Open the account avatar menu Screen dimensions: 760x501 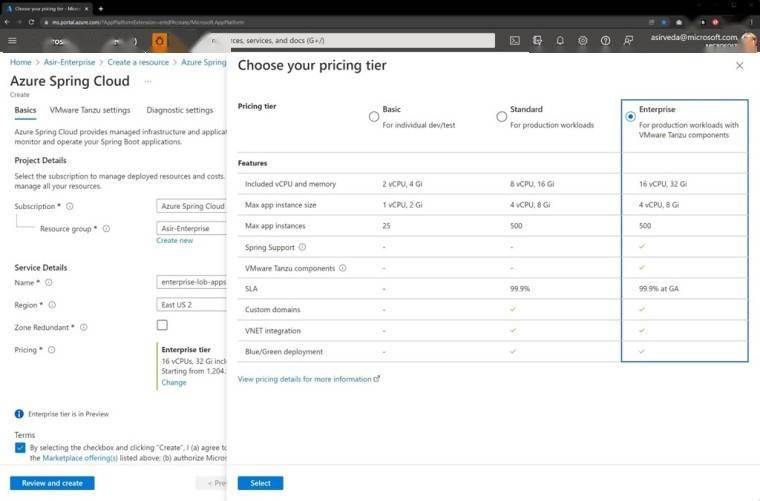tap(750, 41)
